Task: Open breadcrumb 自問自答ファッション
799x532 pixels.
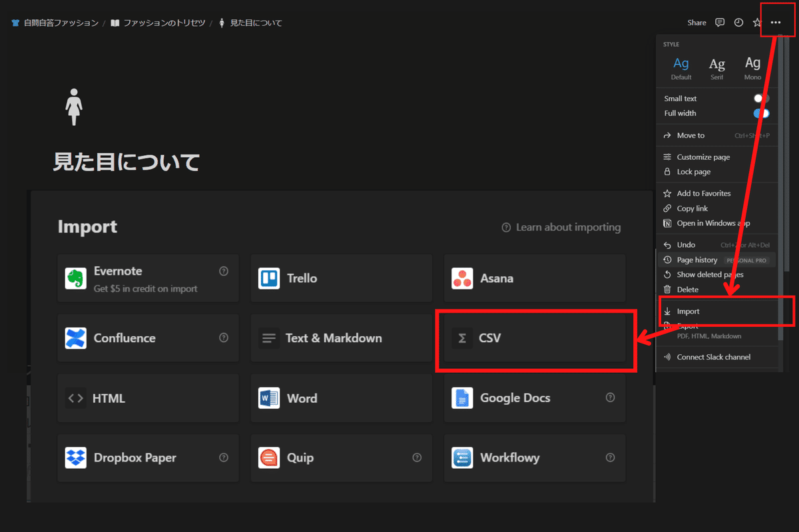Action: [55, 23]
